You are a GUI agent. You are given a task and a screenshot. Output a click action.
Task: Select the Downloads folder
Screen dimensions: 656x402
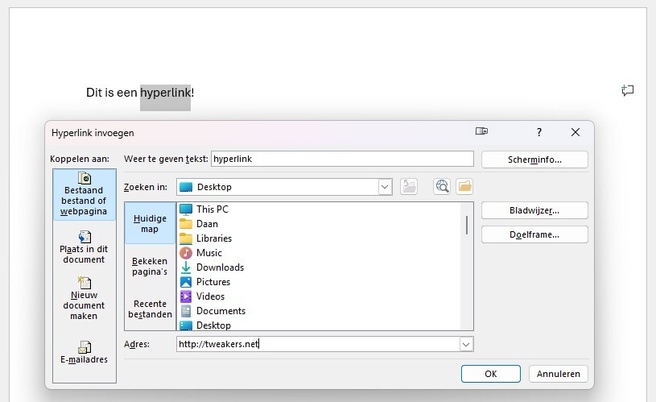click(212, 267)
